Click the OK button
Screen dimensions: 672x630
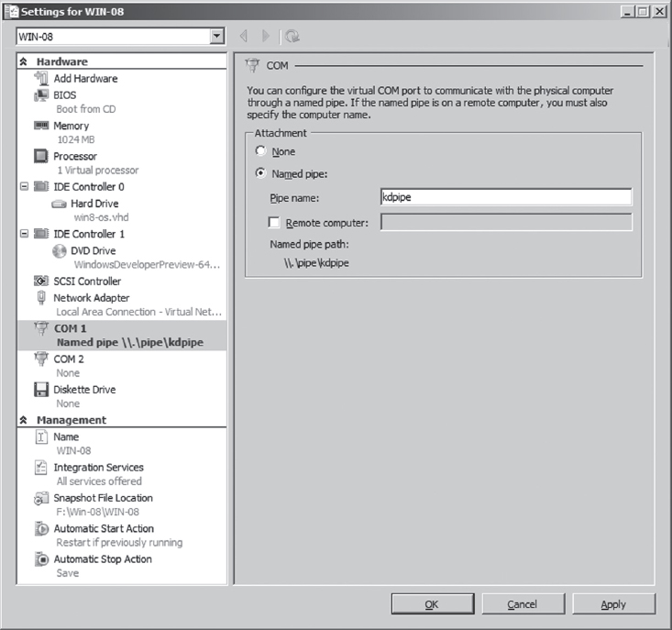(433, 603)
